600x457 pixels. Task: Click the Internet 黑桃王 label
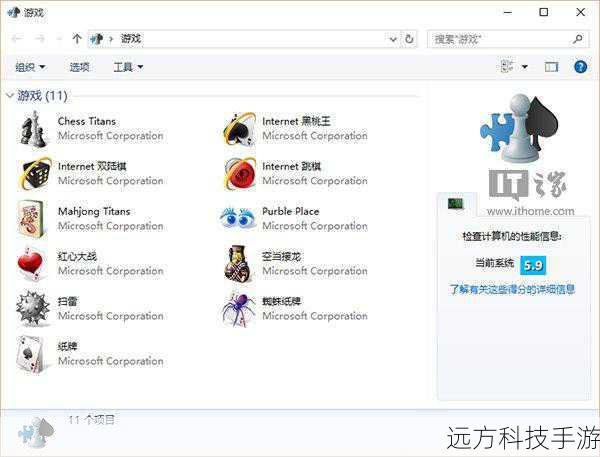[296, 121]
